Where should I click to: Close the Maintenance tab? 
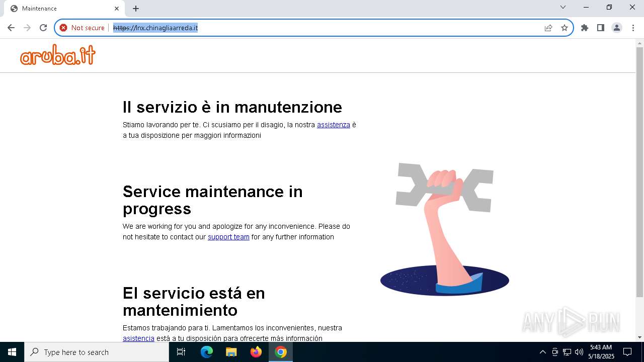pyautogui.click(x=117, y=9)
